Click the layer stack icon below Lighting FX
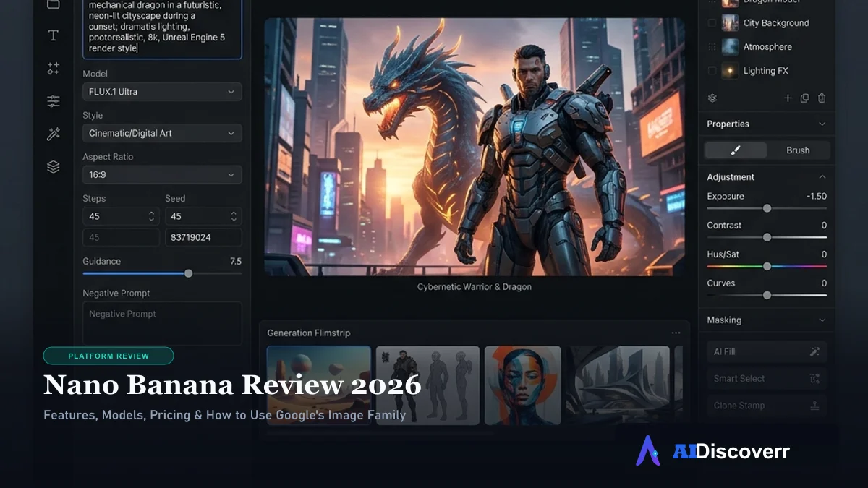Screen dimensions: 868x488 (712, 98)
